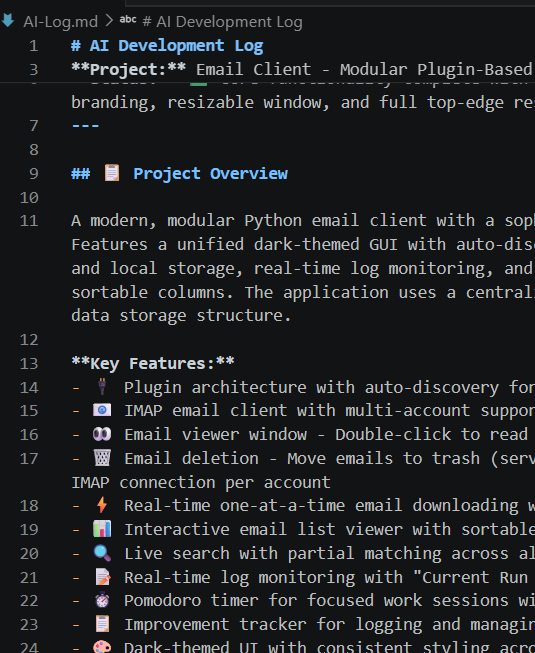
Task: Click line number 1 in the gutter
Action: click(x=34, y=46)
